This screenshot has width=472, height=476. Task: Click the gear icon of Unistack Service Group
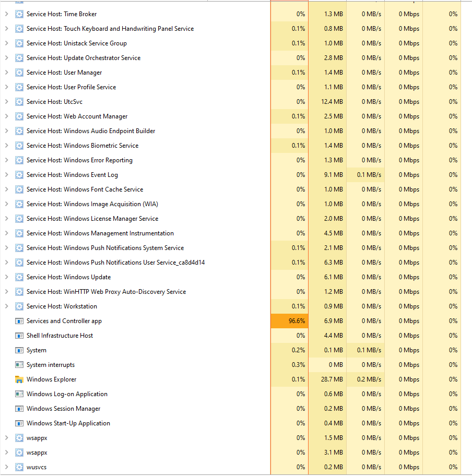pyautogui.click(x=19, y=43)
